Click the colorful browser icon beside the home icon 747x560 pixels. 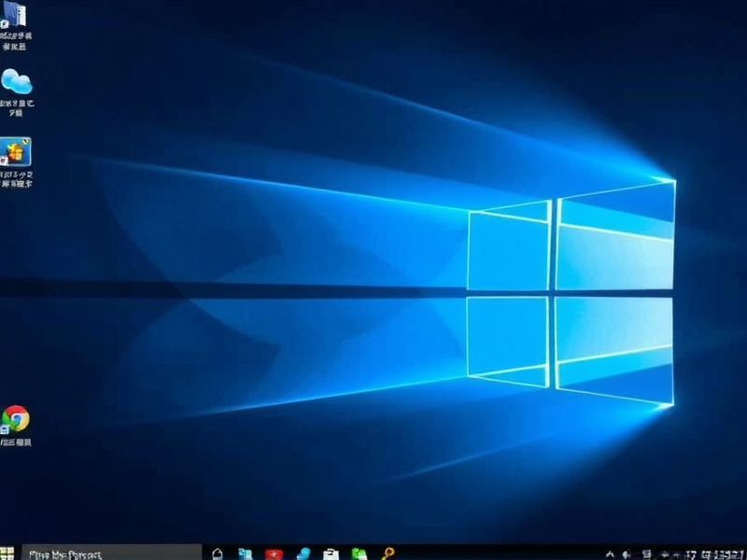[x=247, y=553]
